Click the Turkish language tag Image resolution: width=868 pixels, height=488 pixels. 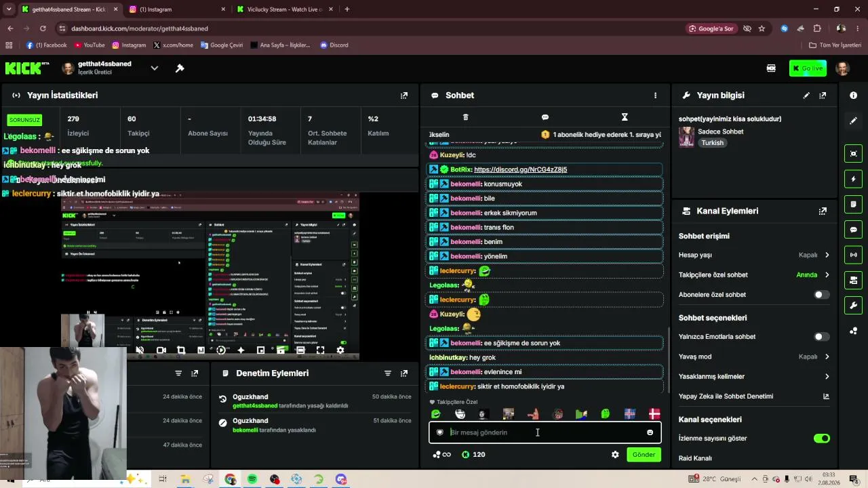(712, 143)
